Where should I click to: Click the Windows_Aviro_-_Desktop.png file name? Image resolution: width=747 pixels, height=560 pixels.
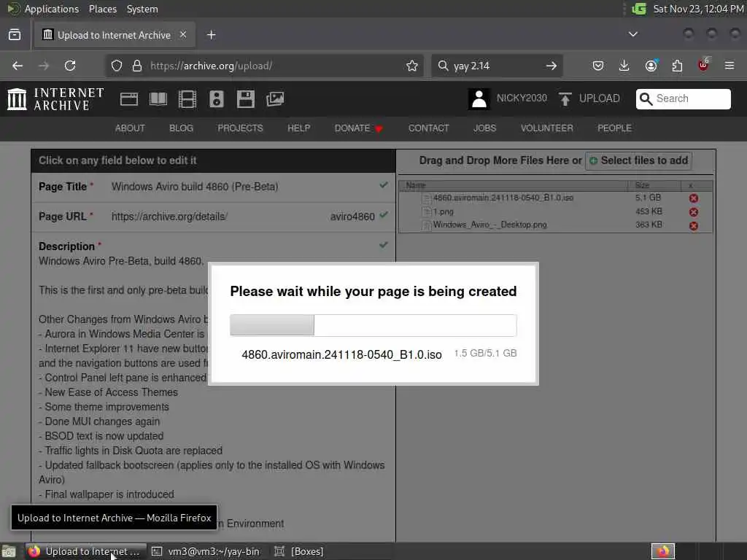[x=489, y=225]
